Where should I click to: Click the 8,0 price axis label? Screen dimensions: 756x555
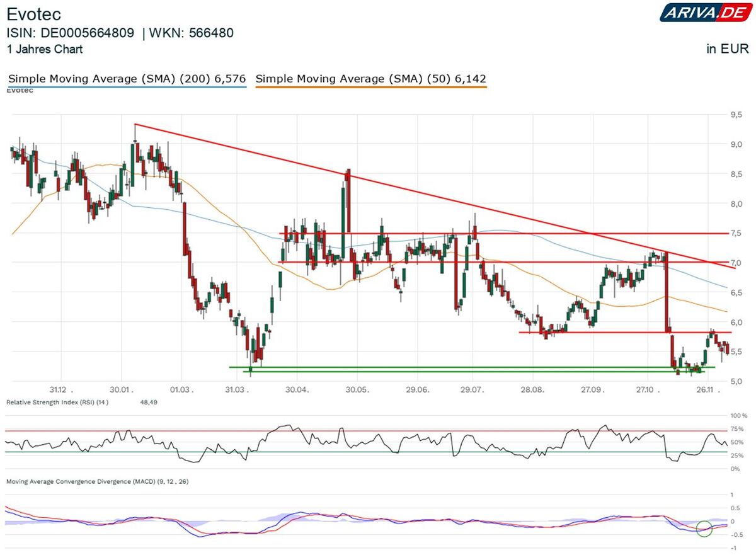coord(735,204)
